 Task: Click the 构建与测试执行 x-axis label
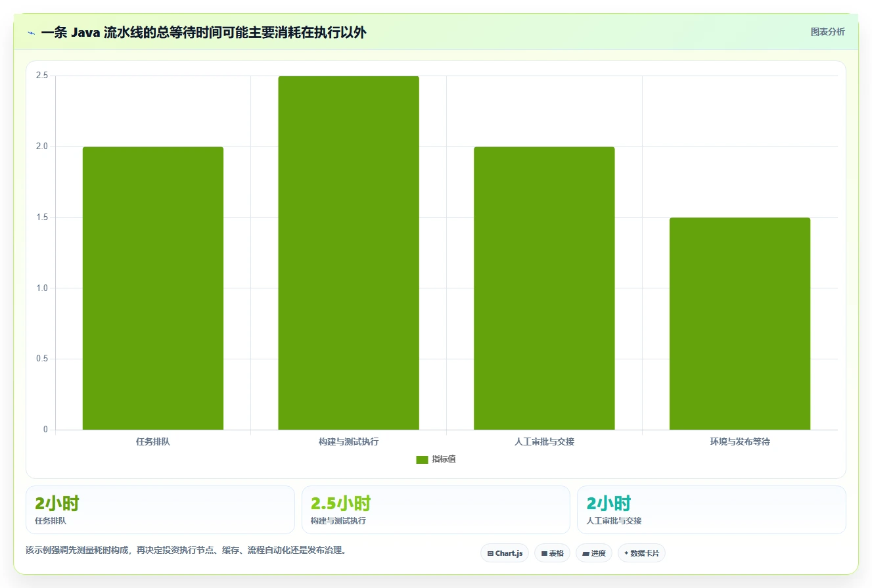coord(348,441)
